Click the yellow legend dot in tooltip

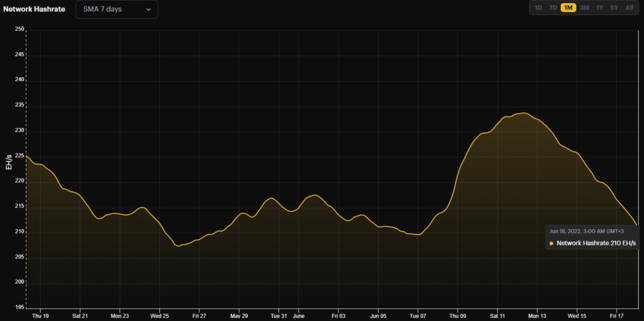[552, 243]
